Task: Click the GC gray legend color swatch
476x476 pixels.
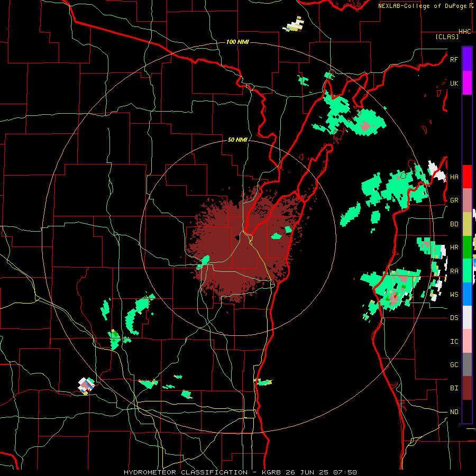Action: 467,364
